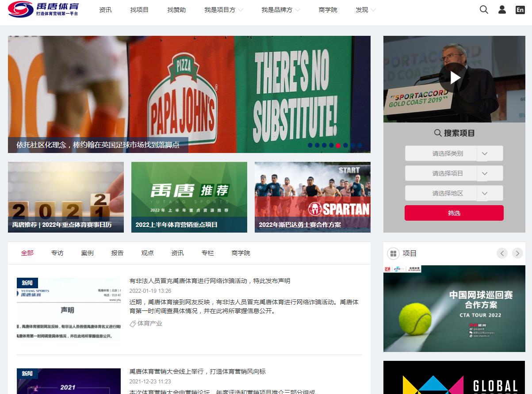Click the tag icon next to 体育产业
Screen dimensions: 532x394
point(133,324)
